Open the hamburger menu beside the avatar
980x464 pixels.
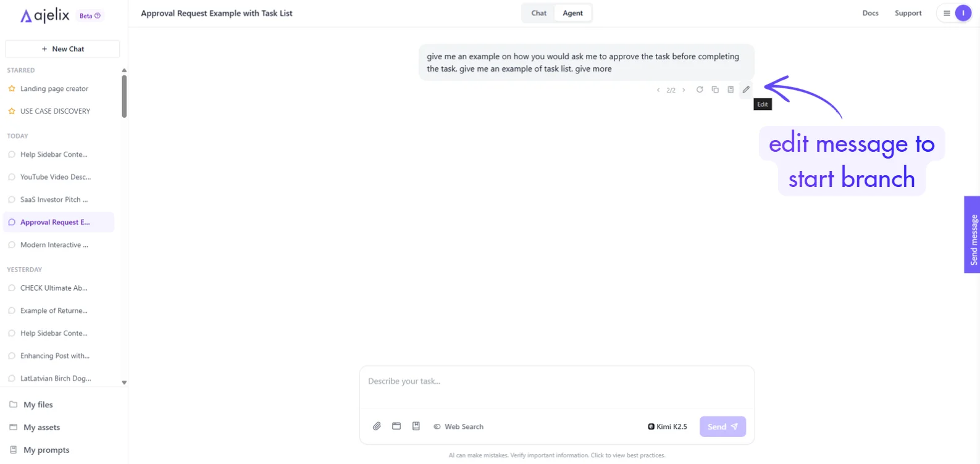pyautogui.click(x=947, y=13)
